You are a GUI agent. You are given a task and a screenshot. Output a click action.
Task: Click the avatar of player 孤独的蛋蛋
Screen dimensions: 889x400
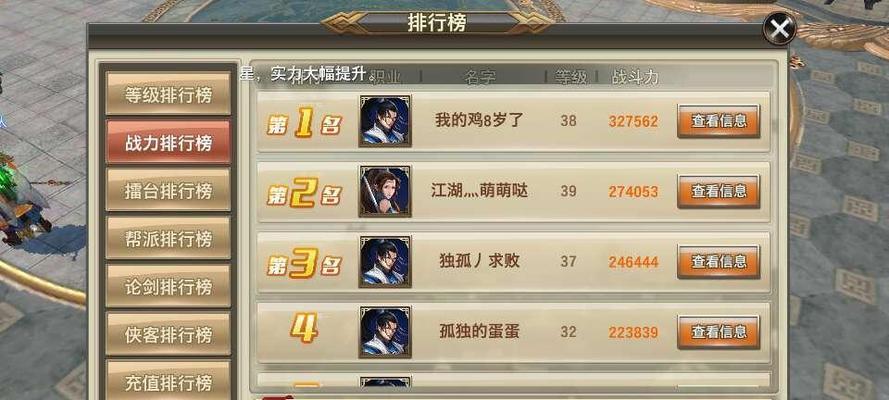click(385, 331)
